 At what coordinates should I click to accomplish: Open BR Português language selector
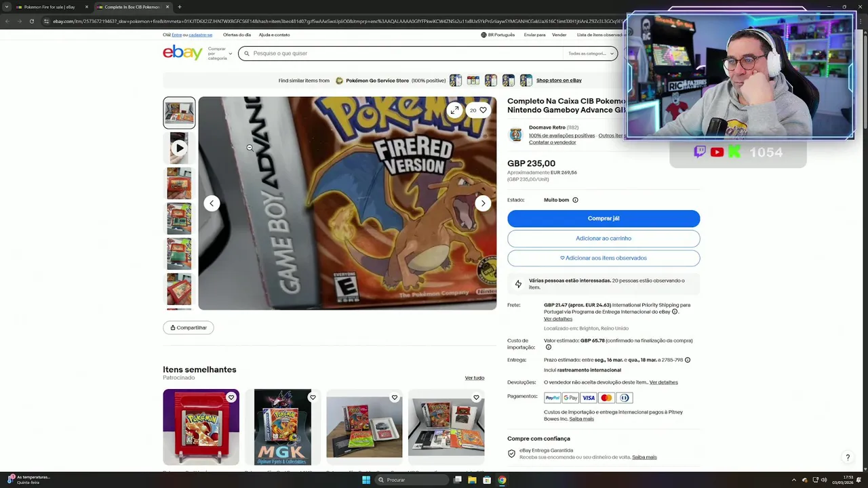click(498, 35)
